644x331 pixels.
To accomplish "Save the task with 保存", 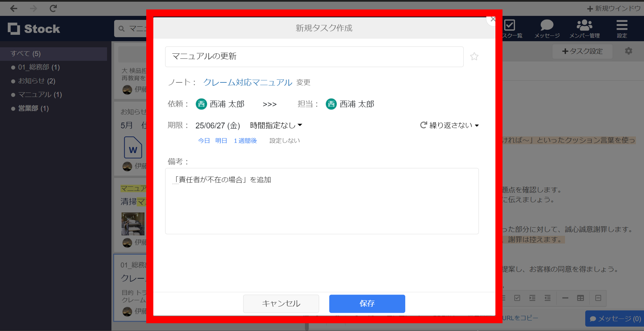I will pyautogui.click(x=367, y=304).
